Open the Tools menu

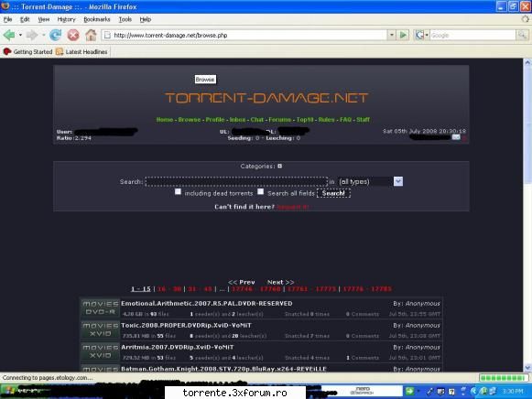point(125,19)
